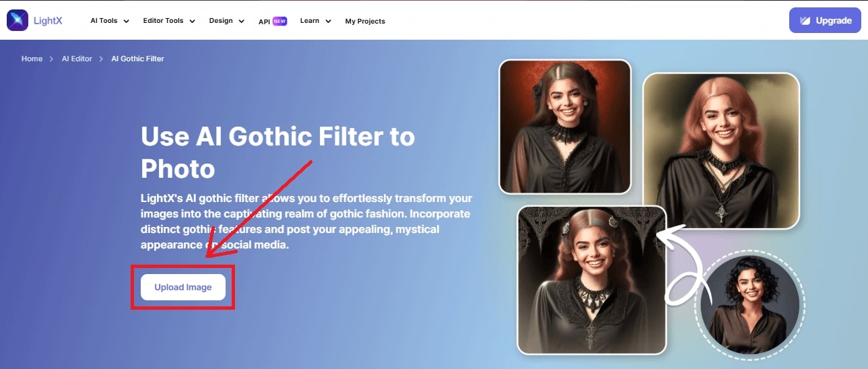This screenshot has height=369, width=868.
Task: Open the red-background gothic sample photo
Action: [x=565, y=127]
